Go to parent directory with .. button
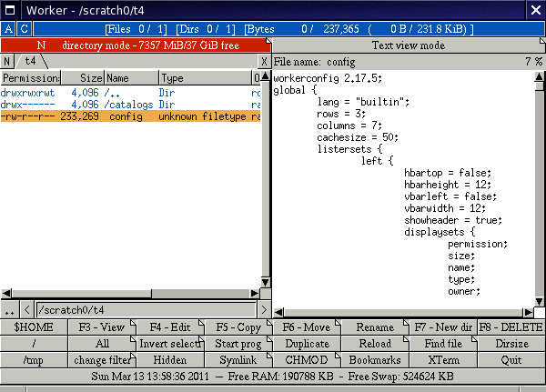 [9, 309]
